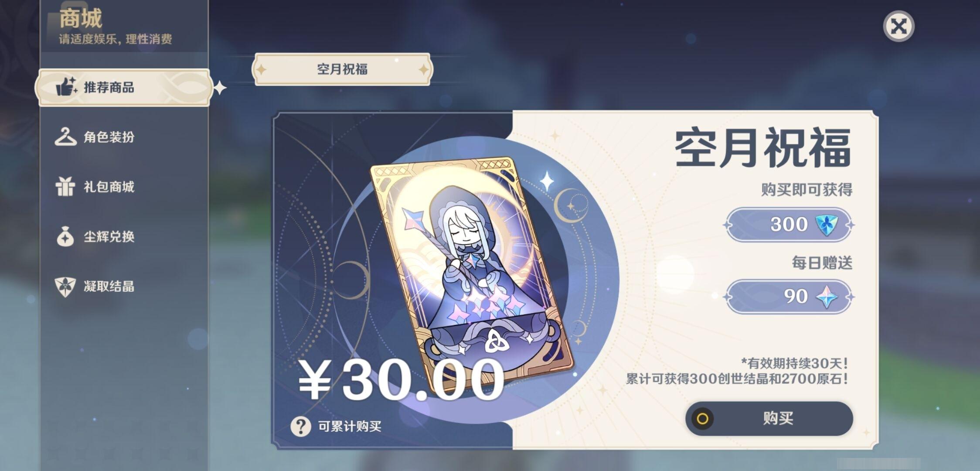The image size is (980, 471).
Task: Click the gift box icon for 礼包商城
Action: point(65,187)
